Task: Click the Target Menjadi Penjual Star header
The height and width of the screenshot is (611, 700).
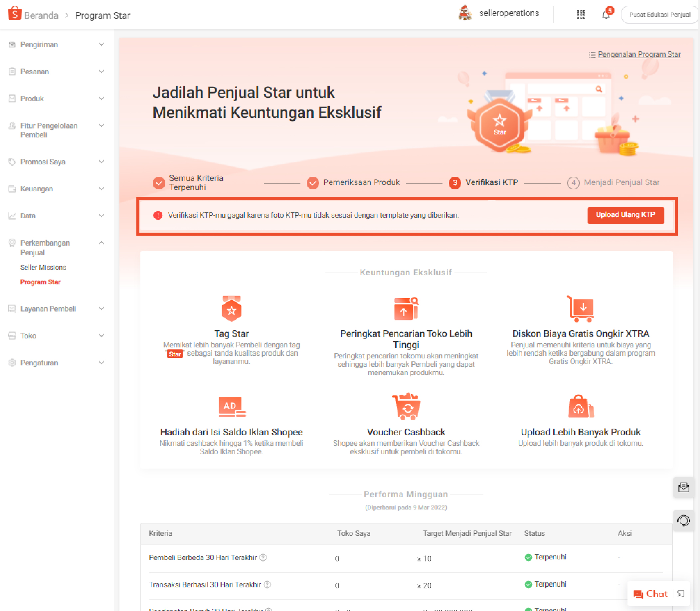Action: click(x=467, y=533)
